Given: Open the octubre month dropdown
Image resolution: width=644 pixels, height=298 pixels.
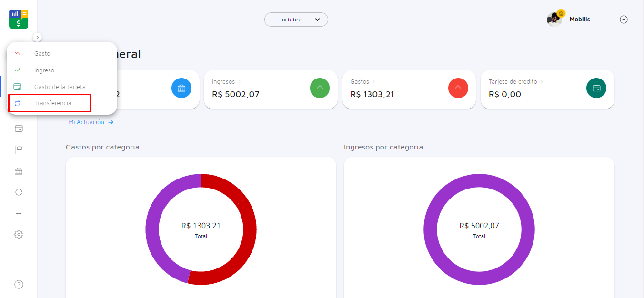Looking at the screenshot, I should click(x=296, y=20).
